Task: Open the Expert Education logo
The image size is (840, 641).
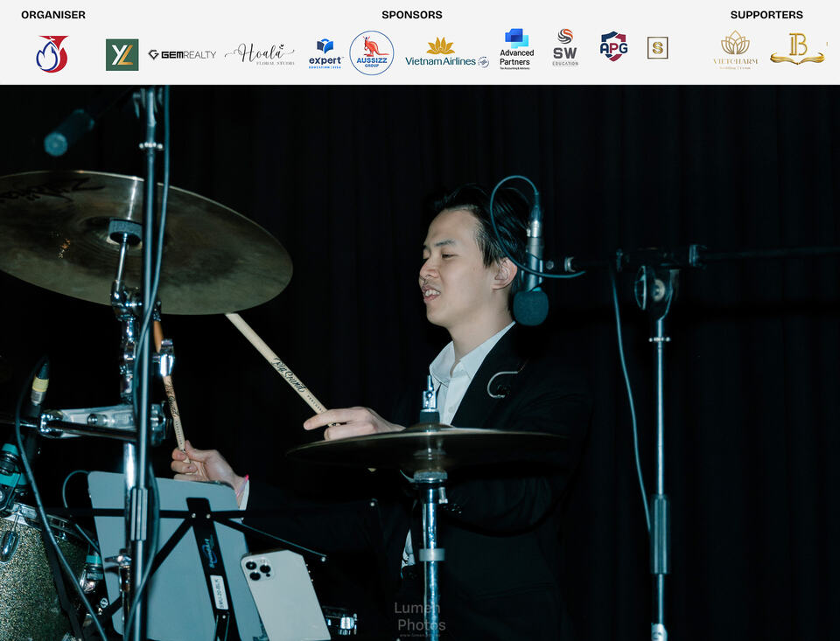Action: 325,53
